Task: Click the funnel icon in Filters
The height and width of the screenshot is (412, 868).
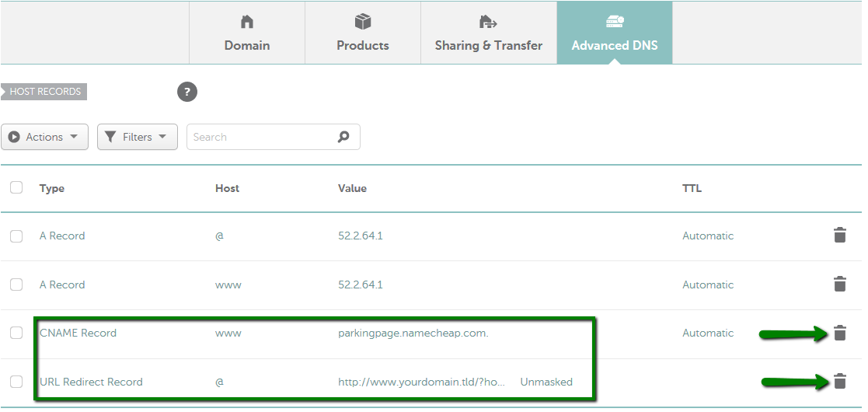Action: [x=110, y=137]
